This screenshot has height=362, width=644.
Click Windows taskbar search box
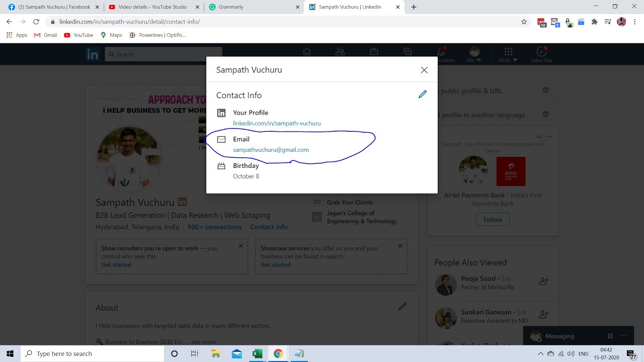[93, 353]
